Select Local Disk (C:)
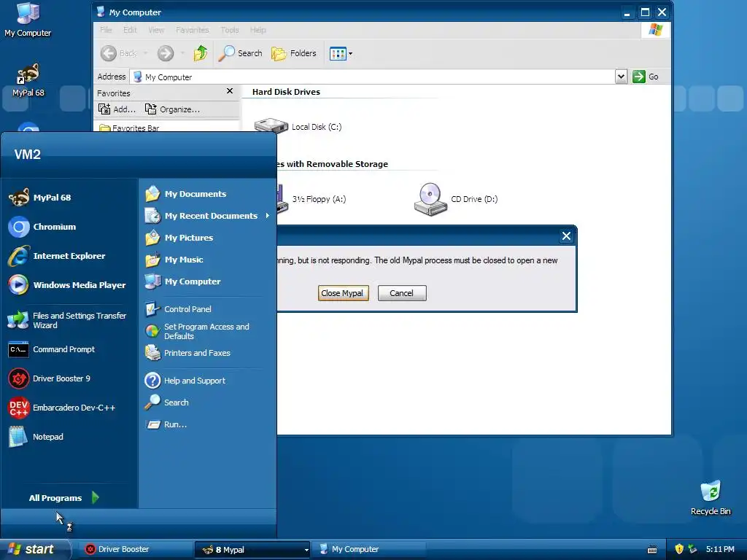 pos(298,127)
